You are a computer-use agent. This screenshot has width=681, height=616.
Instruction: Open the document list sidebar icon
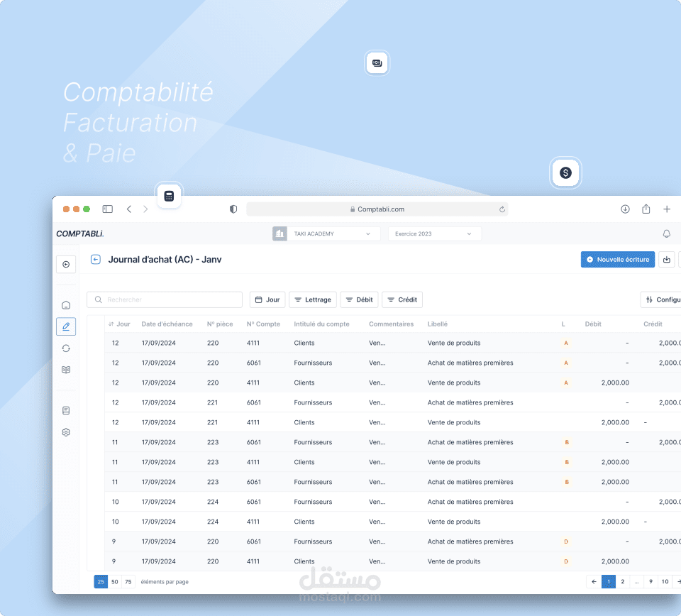pos(66,410)
